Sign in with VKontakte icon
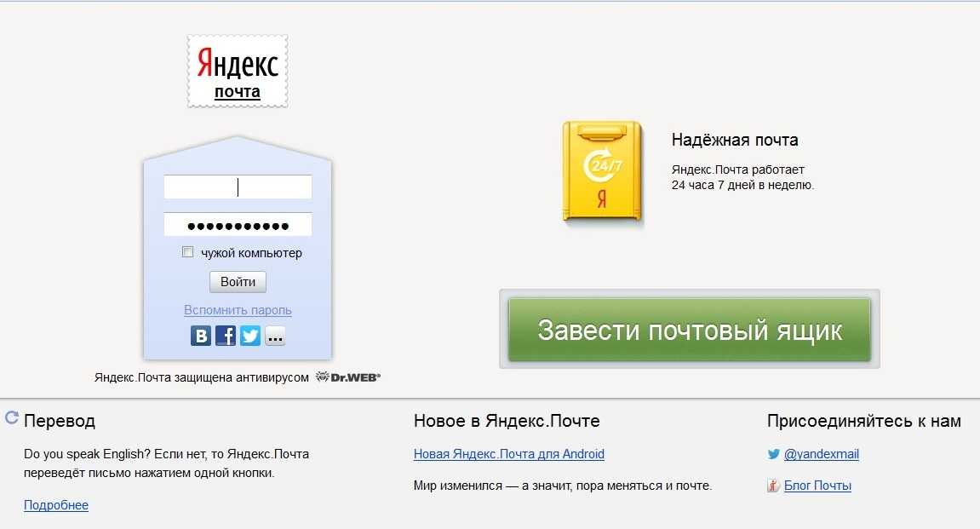Viewport: 980px width, 529px height. point(201,336)
